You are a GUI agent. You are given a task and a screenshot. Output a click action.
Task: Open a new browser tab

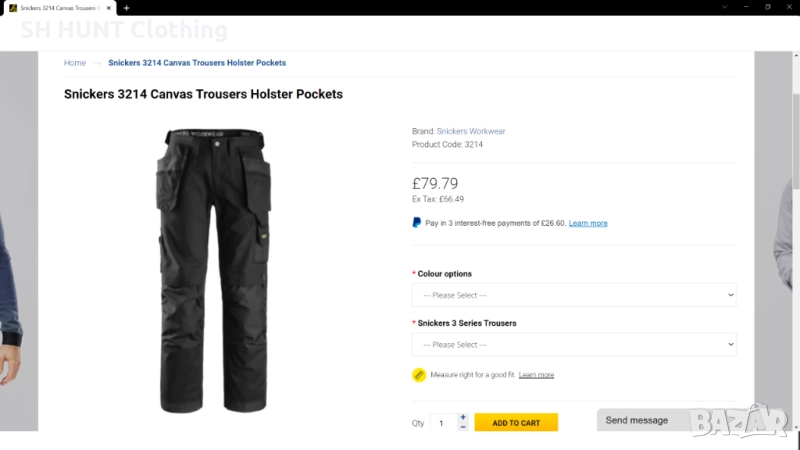pos(127,8)
